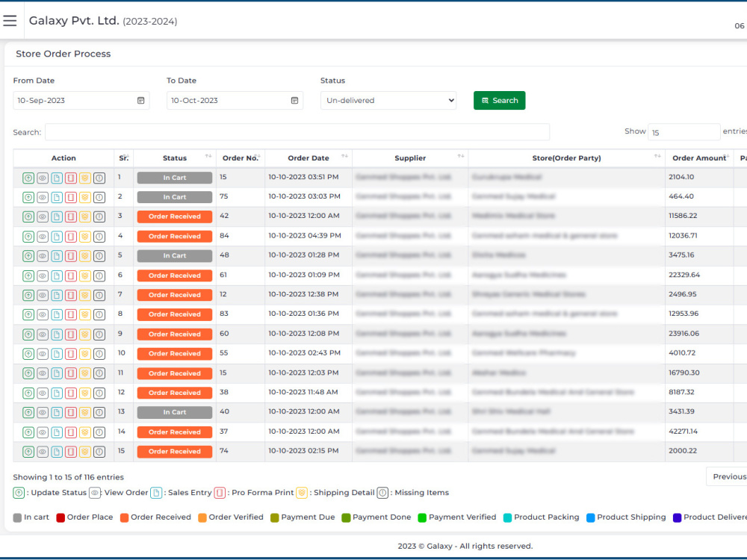Click order amount 11586.22
The image size is (747, 560).
[x=683, y=216]
